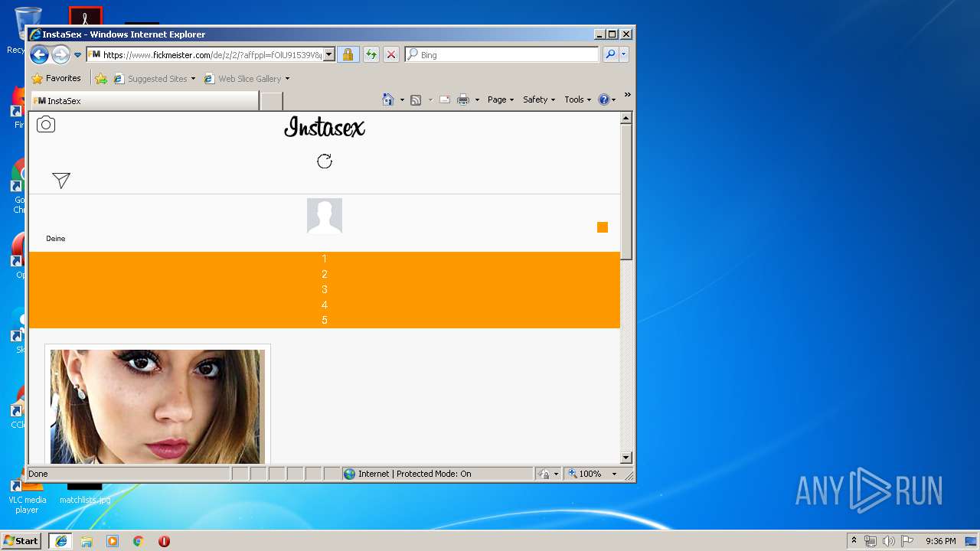980x551 pixels.
Task: Show hidden tray icons arrow
Action: (x=854, y=540)
